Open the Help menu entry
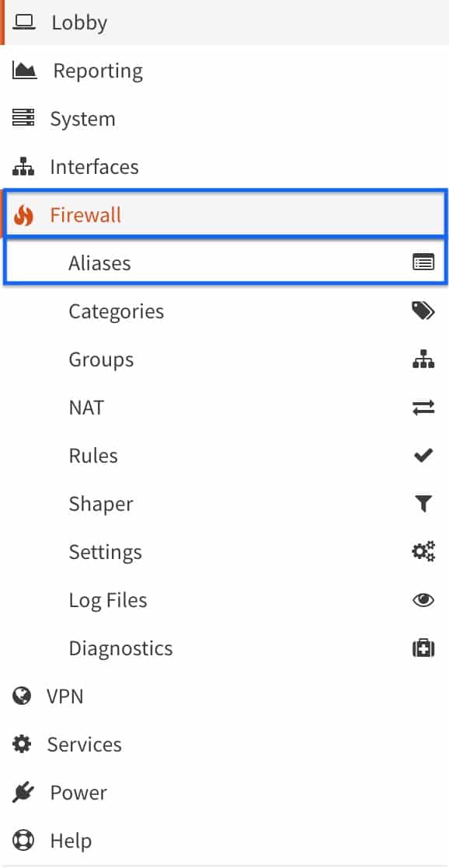 click(224, 840)
